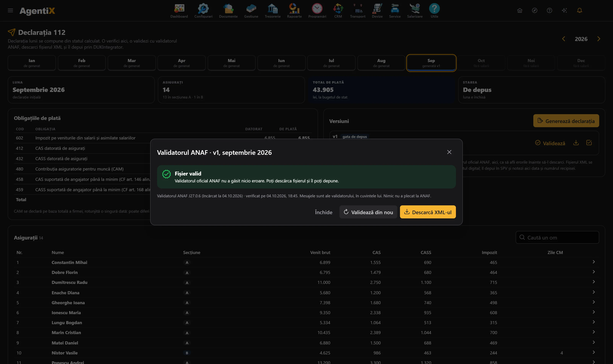Focus the Caută un om search field
This screenshot has width=613, height=364.
(557, 237)
